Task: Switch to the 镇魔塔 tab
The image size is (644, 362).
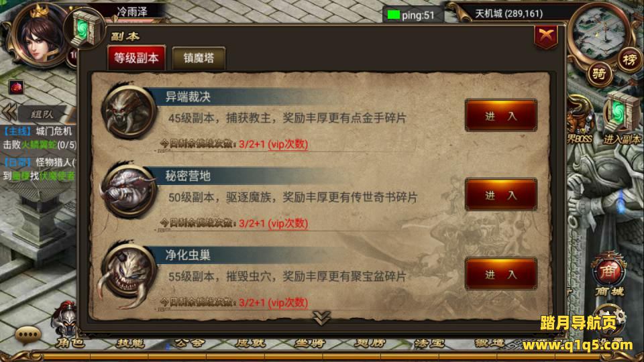Action: coord(199,58)
